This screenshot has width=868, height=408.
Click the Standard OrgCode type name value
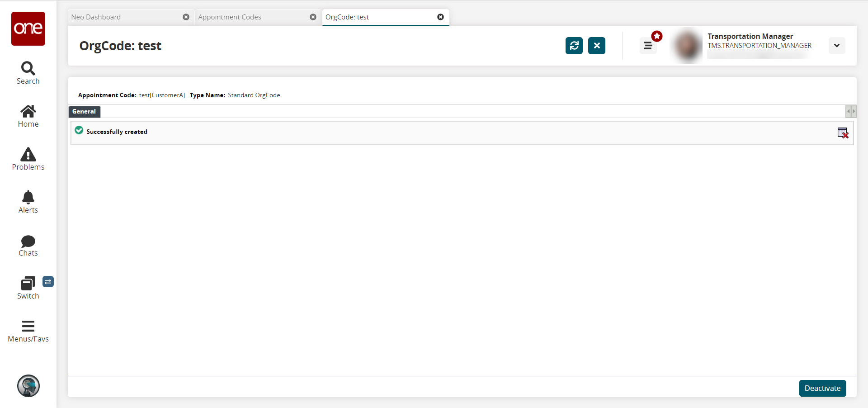(254, 95)
